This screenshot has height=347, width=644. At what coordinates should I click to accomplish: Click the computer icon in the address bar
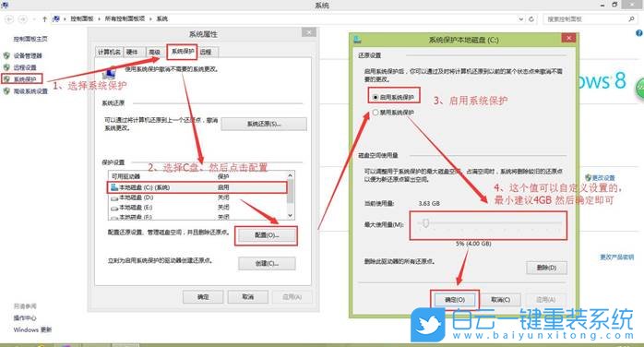coord(56,18)
